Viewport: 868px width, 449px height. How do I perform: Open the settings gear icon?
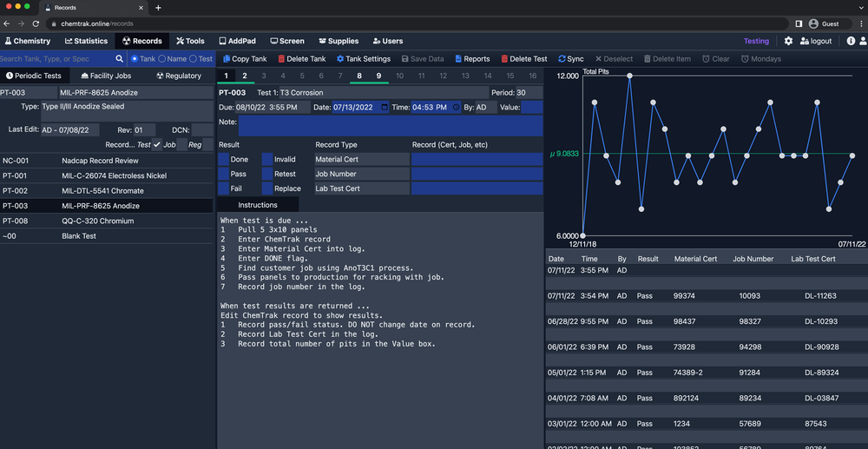click(x=788, y=41)
